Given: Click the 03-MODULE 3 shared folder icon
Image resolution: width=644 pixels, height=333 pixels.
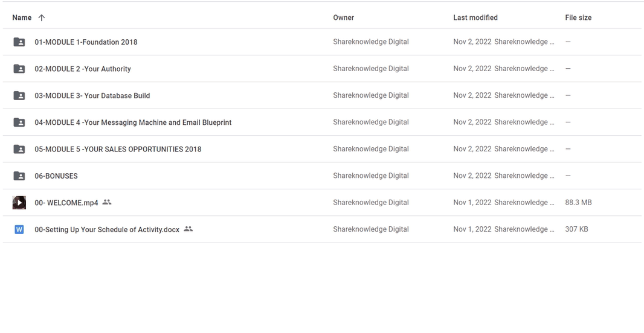Looking at the screenshot, I should (x=19, y=95).
